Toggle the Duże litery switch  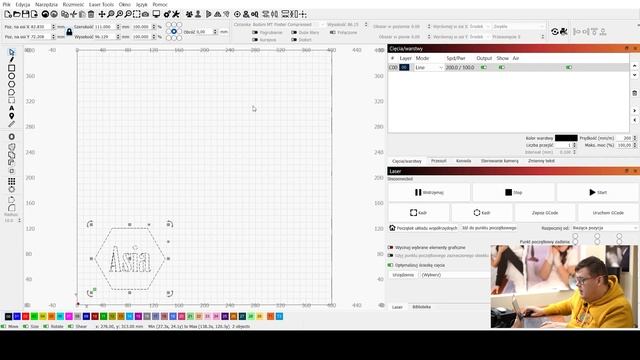294,32
